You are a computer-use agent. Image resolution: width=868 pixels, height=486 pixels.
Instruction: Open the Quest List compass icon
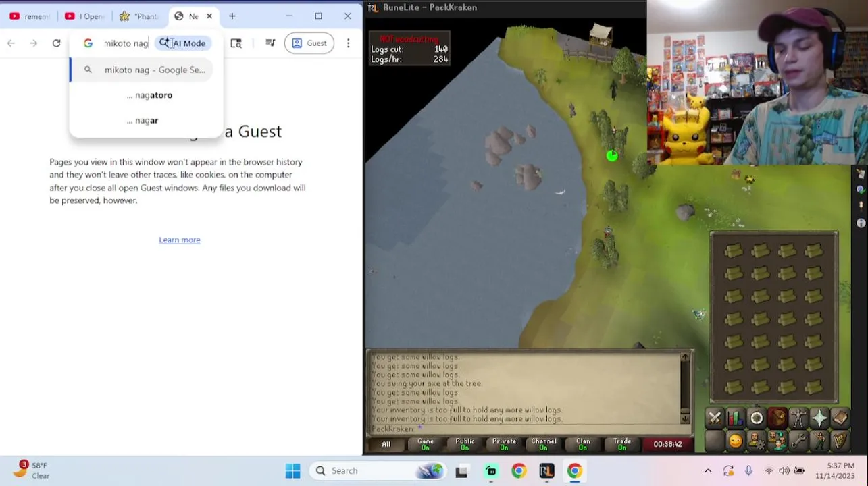pos(757,418)
